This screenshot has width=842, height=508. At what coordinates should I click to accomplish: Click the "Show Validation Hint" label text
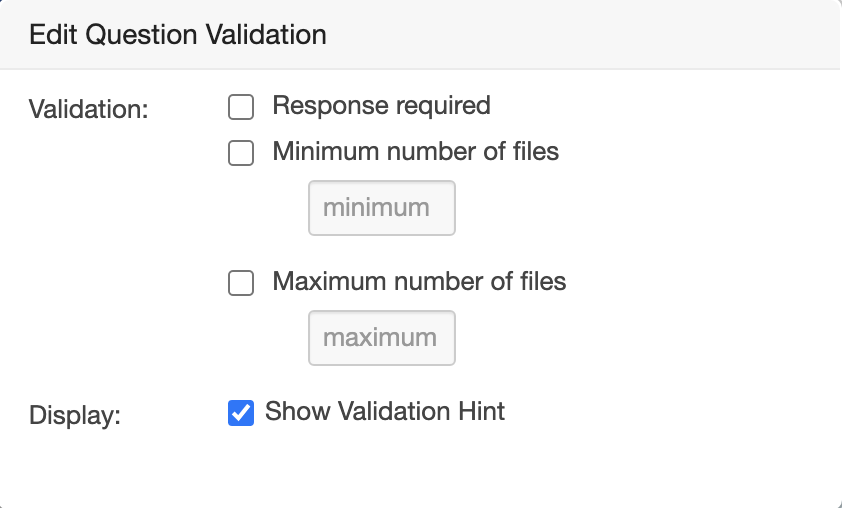coord(385,411)
